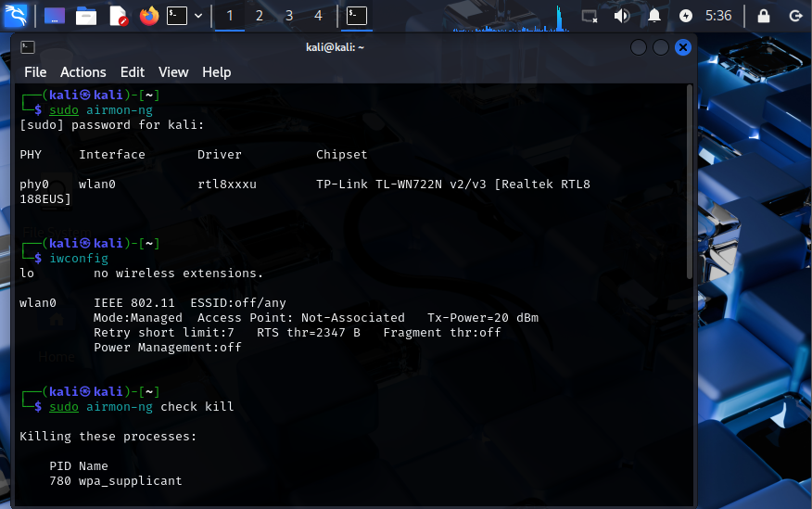Click 'Mode:Managed' text

click(138, 318)
